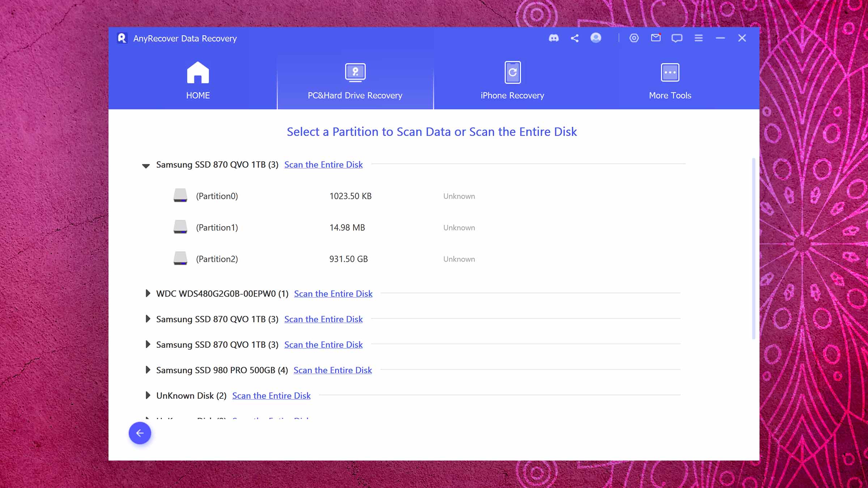The image size is (868, 488).
Task: Click the AnyRecover logo icon
Action: [x=122, y=38]
